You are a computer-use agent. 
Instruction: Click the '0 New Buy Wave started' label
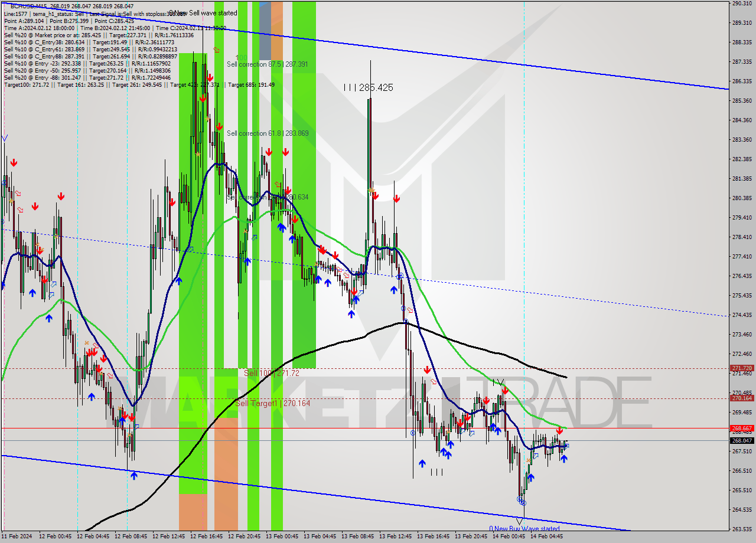click(x=524, y=529)
